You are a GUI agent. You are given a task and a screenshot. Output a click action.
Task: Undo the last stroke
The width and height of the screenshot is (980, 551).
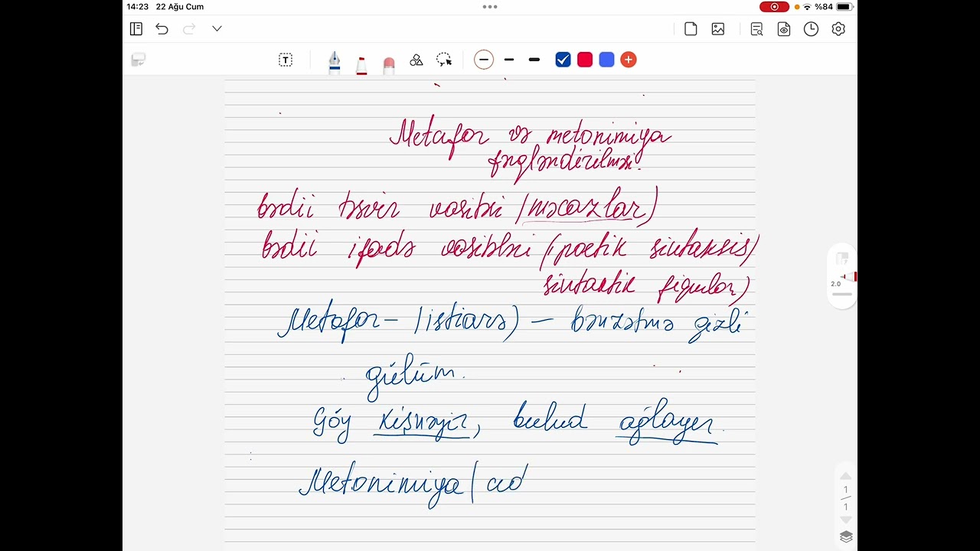coord(162,29)
